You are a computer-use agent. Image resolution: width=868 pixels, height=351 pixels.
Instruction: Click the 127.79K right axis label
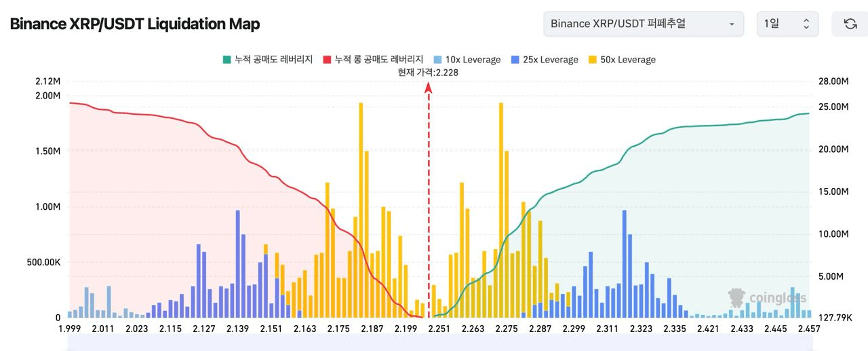point(834,318)
